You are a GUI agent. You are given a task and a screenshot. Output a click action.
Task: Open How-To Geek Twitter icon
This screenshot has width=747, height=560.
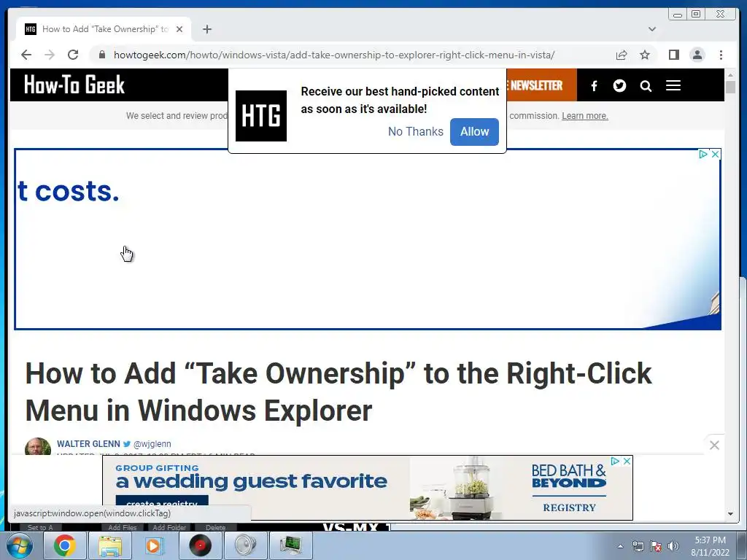(619, 86)
